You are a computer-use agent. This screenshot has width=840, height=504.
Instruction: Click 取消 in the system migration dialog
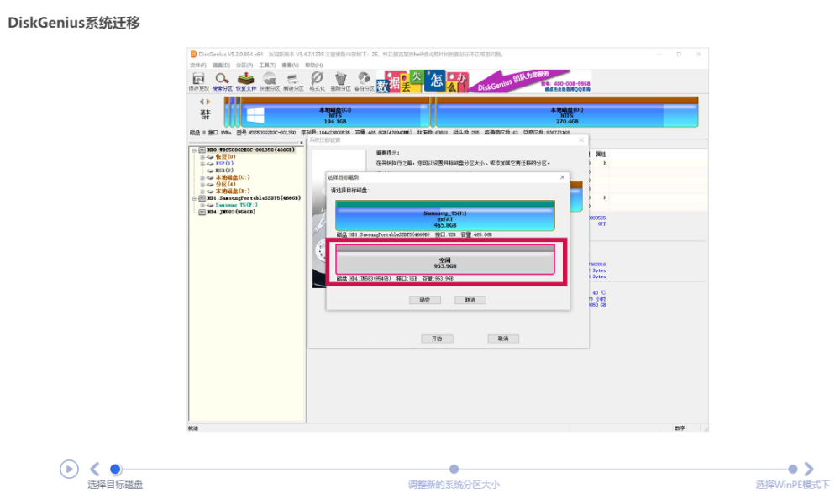point(503,339)
